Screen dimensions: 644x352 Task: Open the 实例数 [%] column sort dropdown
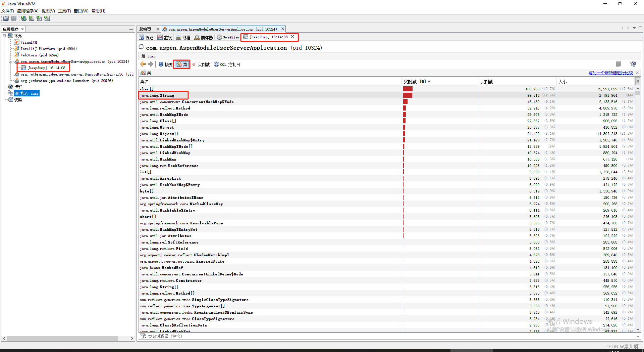pos(429,82)
